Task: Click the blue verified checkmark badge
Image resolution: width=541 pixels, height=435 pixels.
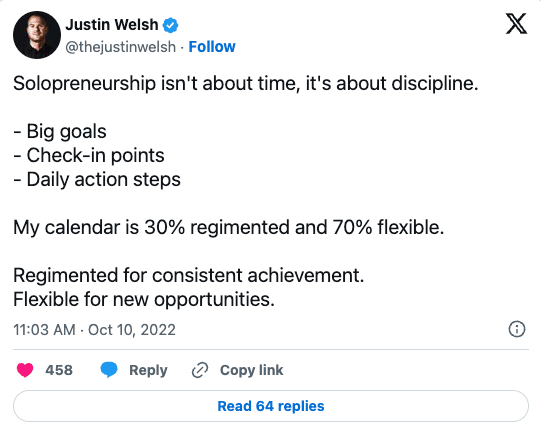Action: [170, 25]
